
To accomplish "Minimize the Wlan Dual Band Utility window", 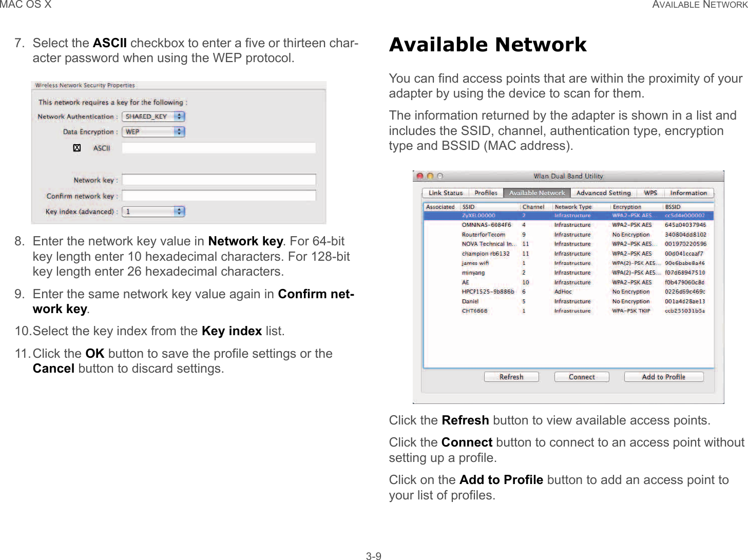I will [x=430, y=176].
